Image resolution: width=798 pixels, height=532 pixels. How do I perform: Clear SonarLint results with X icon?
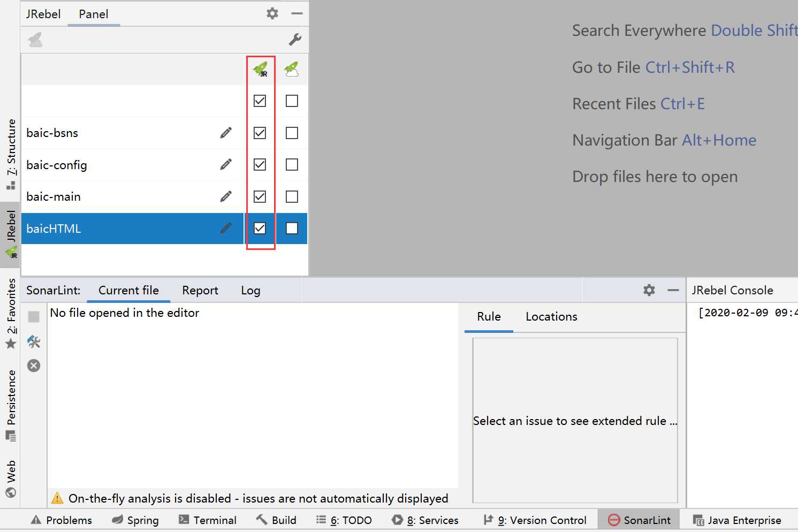point(34,366)
